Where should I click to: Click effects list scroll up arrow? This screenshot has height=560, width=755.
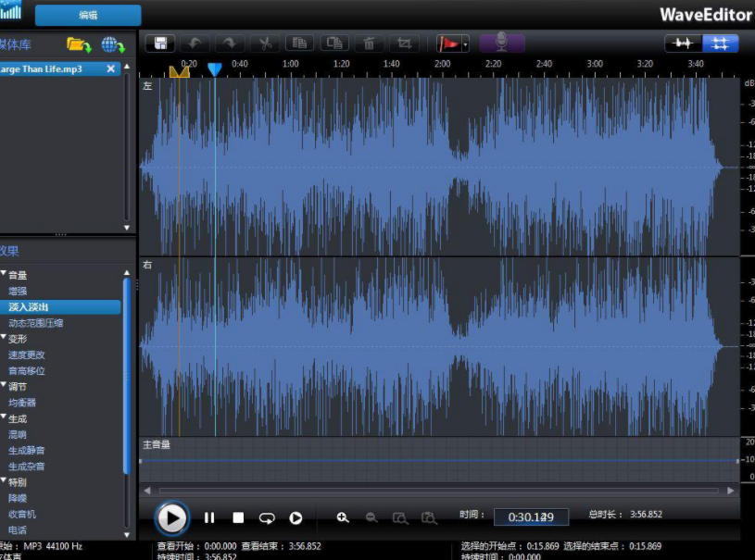(x=127, y=273)
